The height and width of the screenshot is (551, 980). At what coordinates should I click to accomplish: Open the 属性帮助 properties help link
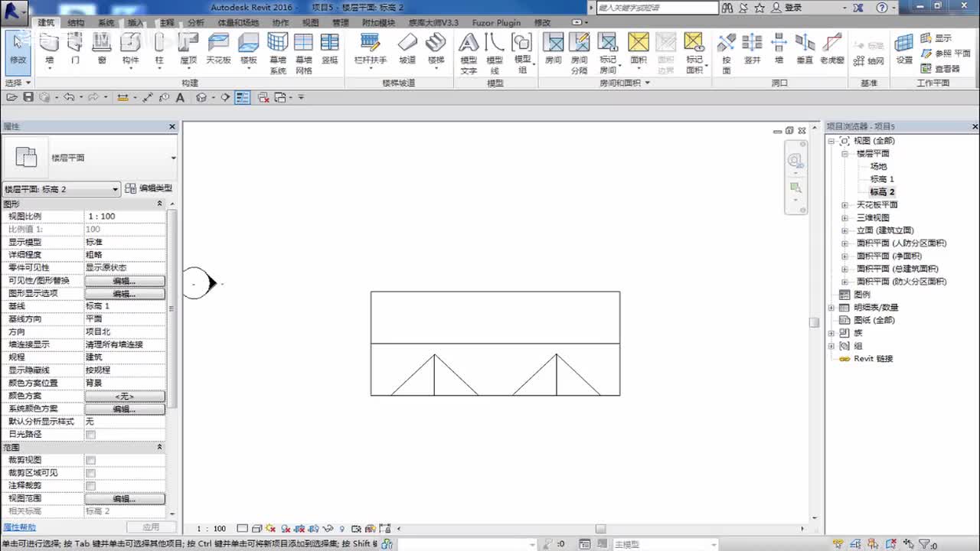pyautogui.click(x=19, y=527)
